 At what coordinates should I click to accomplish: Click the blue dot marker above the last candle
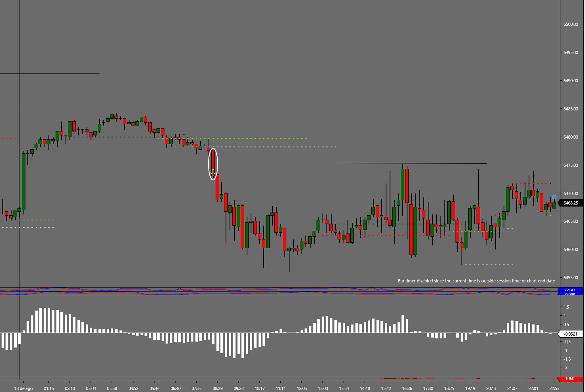(554, 197)
